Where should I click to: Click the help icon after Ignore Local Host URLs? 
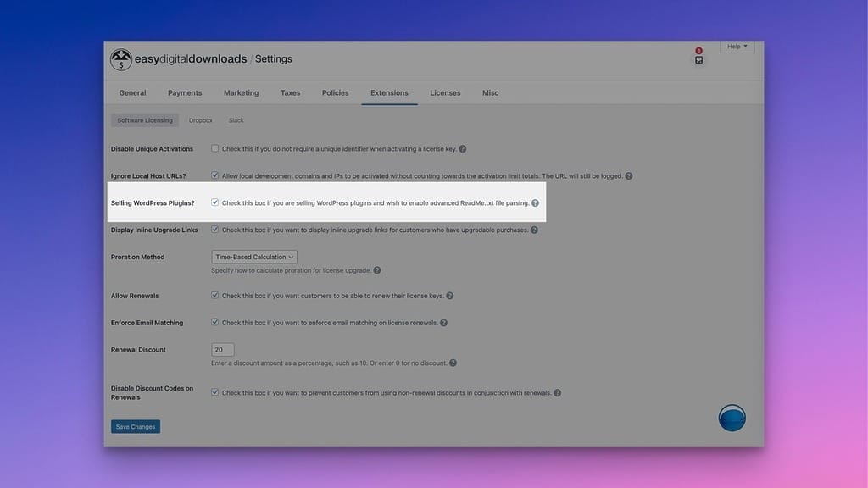click(x=628, y=175)
